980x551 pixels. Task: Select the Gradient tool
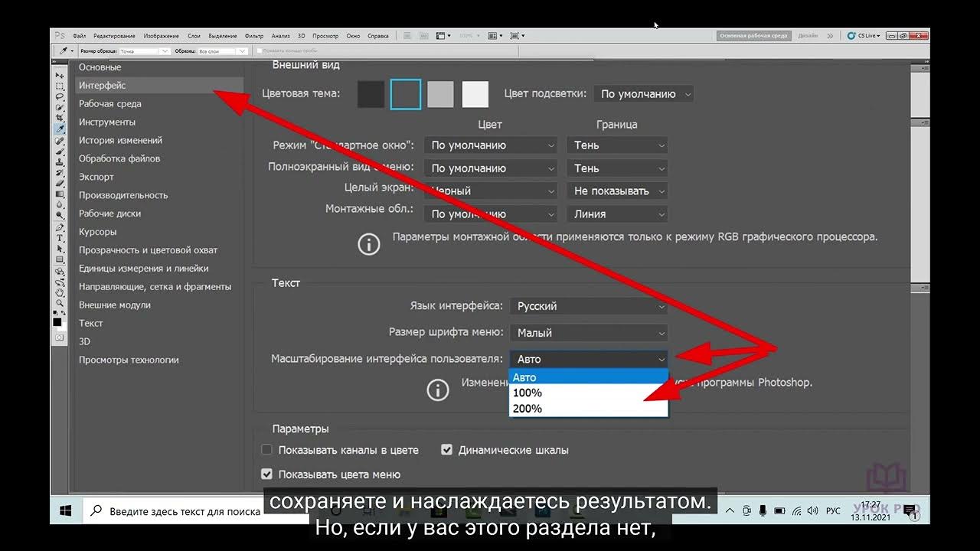click(x=59, y=194)
